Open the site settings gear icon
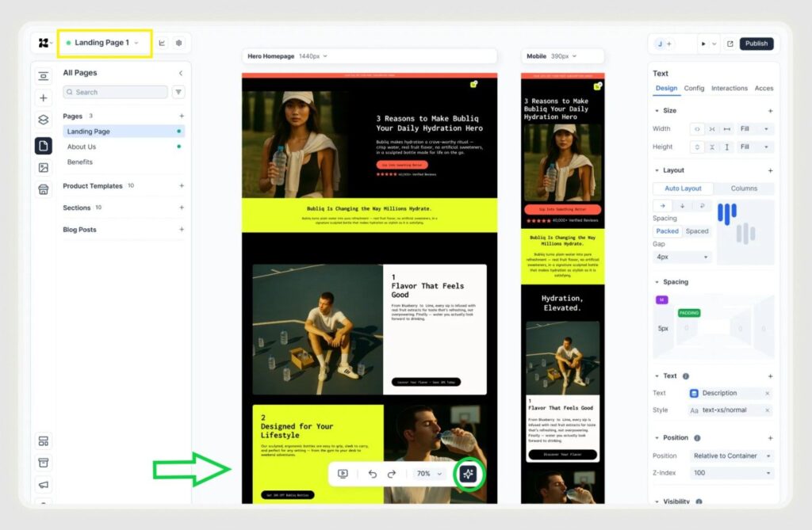 (x=179, y=43)
